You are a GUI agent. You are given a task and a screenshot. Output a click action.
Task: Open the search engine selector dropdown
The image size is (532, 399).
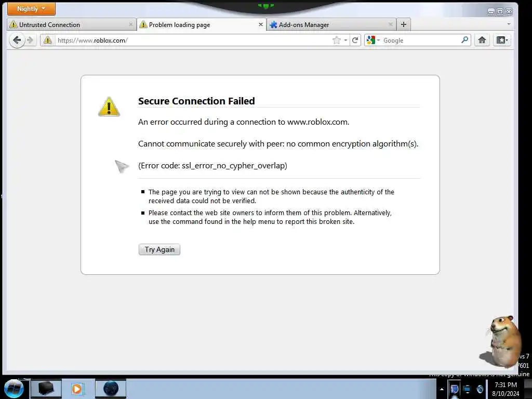click(x=373, y=41)
